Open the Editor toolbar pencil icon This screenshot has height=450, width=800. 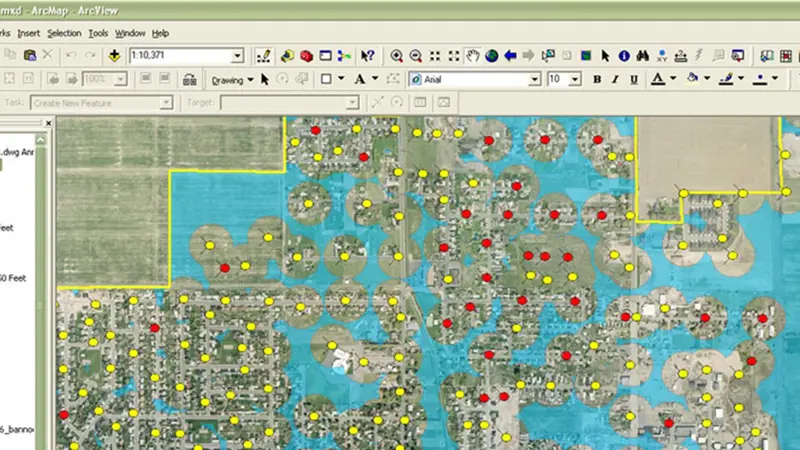(263, 56)
